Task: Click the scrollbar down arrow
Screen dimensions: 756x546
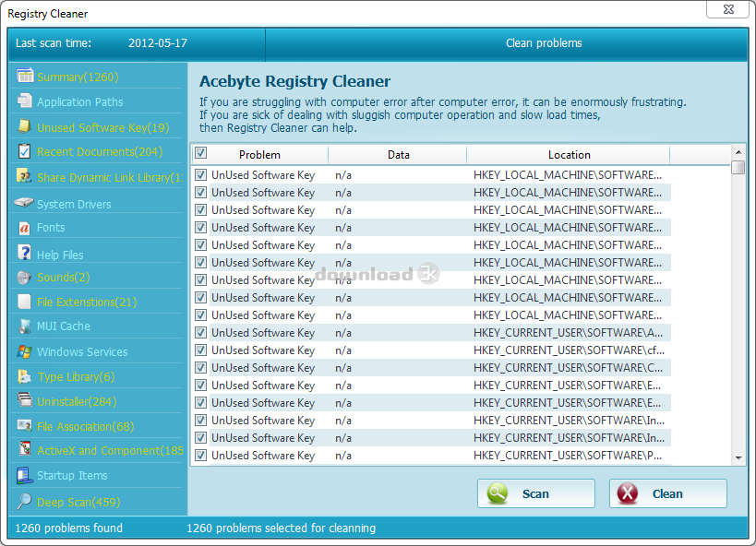Action: pos(738,457)
